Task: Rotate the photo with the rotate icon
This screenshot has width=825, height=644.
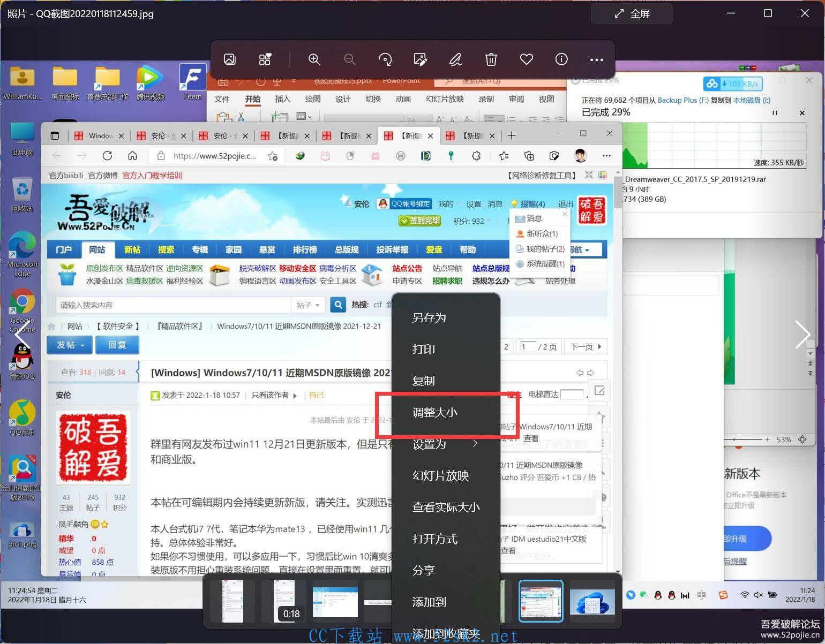Action: [385, 59]
